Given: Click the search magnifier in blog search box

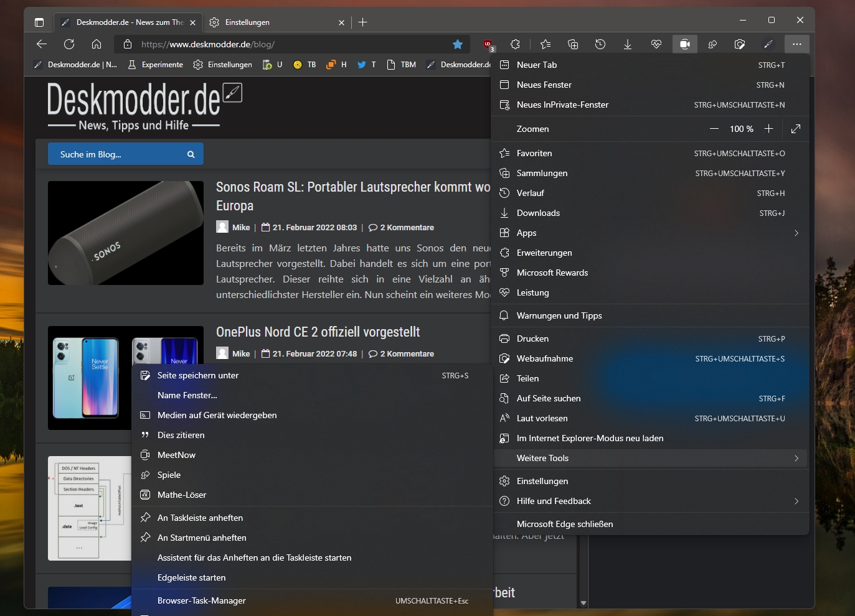Looking at the screenshot, I should [191, 154].
